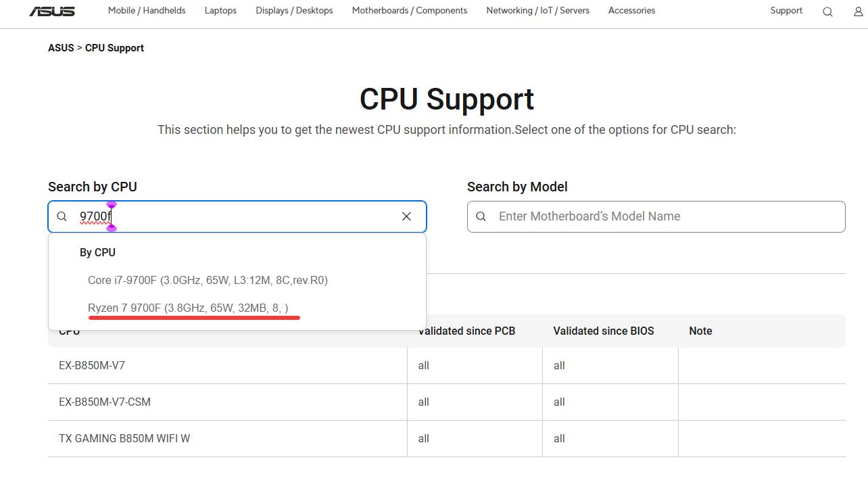Select the Core i7-9700F suggestion
This screenshot has width=868, height=495.
point(208,280)
